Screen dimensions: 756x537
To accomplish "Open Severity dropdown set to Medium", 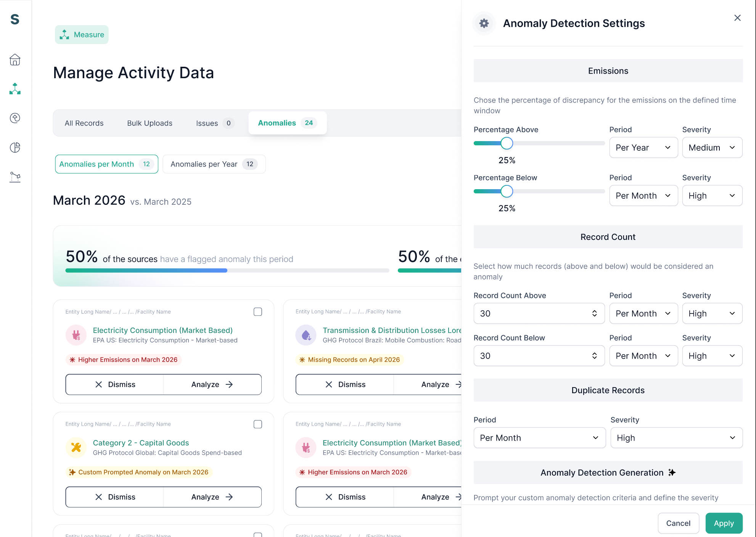I will 712,148.
